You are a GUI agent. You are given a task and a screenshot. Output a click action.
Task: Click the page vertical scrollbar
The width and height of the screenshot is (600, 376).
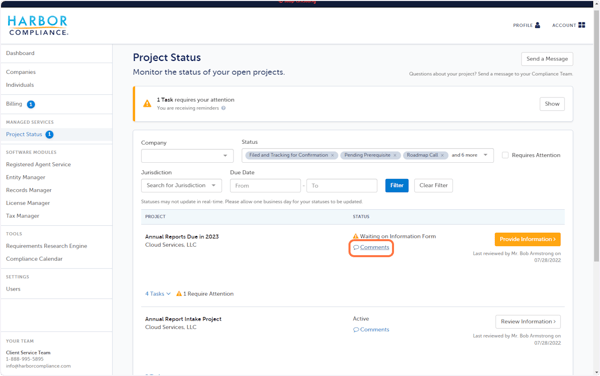596,136
